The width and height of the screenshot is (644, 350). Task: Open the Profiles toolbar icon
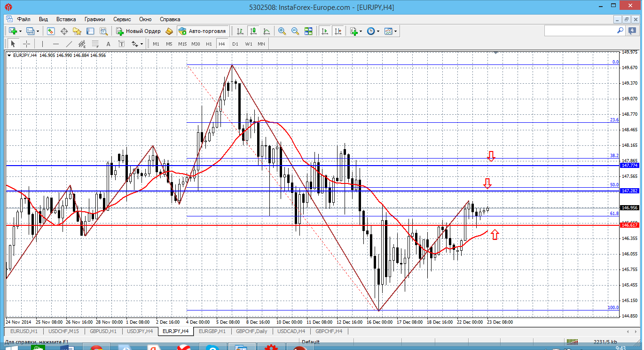[x=31, y=31]
